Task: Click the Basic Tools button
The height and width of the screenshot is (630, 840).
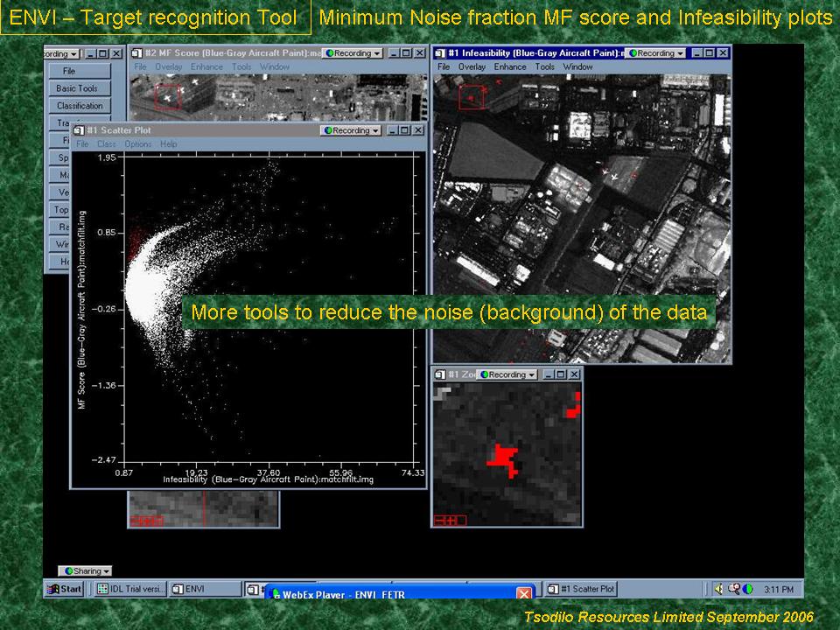Action: point(80,88)
